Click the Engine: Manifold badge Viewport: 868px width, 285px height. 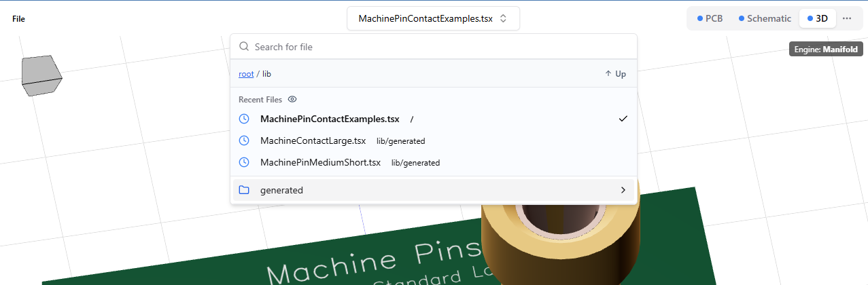tap(826, 50)
